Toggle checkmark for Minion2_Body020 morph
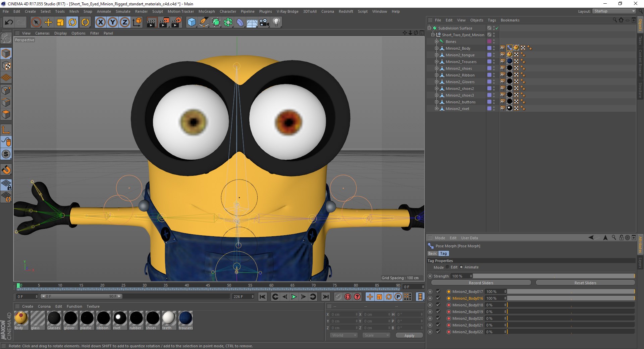The width and height of the screenshot is (644, 349). (438, 318)
